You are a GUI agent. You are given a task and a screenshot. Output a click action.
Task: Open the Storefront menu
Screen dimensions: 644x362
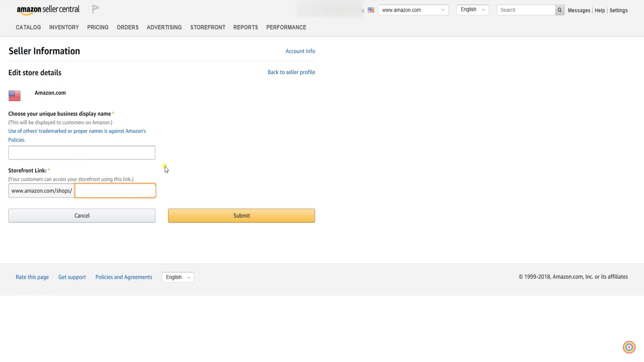click(208, 27)
